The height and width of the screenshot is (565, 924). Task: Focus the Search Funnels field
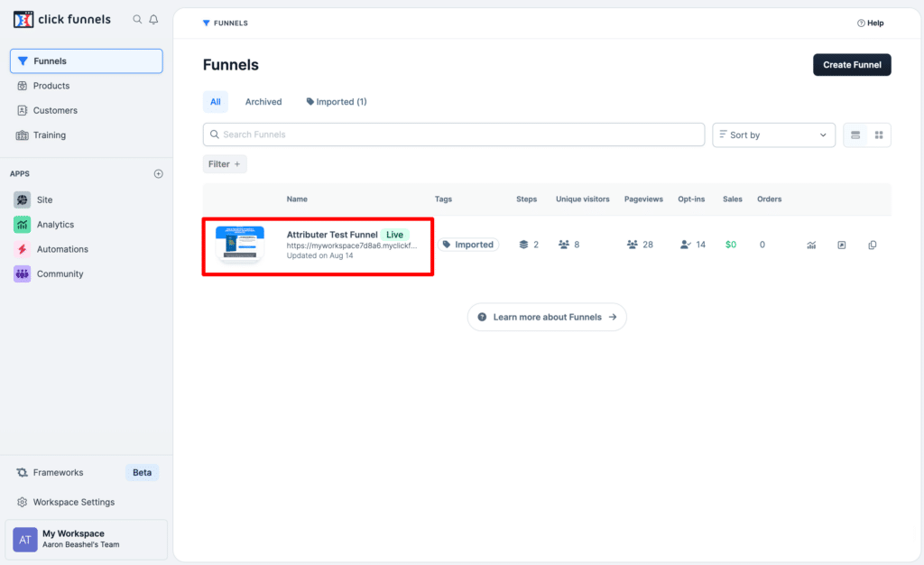454,134
